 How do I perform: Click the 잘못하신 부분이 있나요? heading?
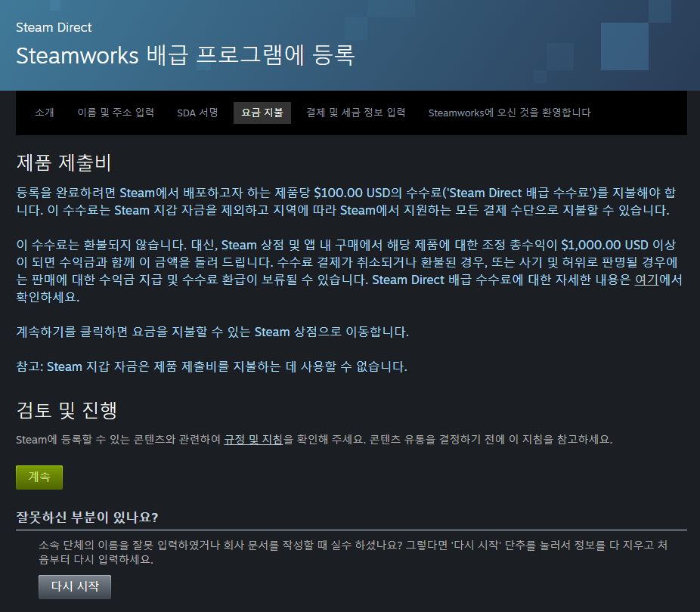click(x=87, y=518)
